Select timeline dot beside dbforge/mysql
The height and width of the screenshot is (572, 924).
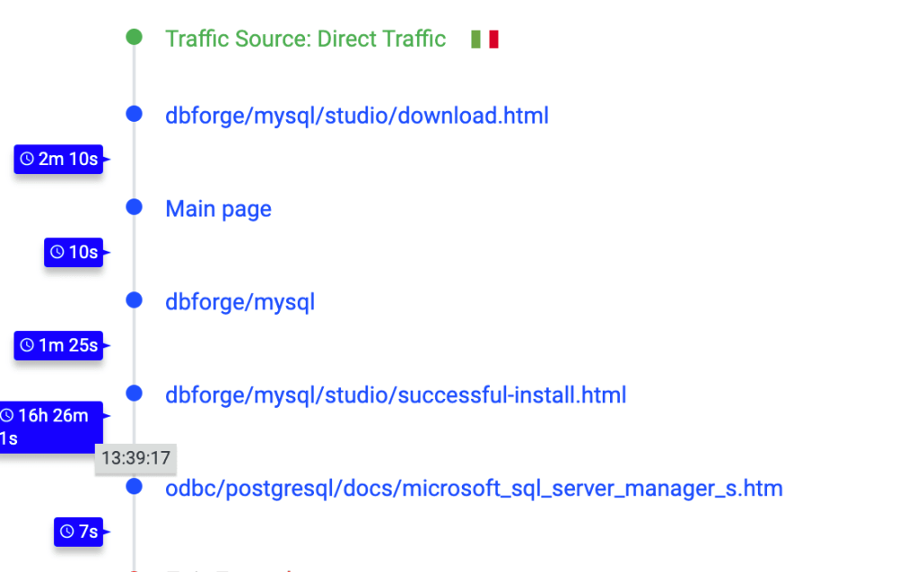tap(134, 300)
